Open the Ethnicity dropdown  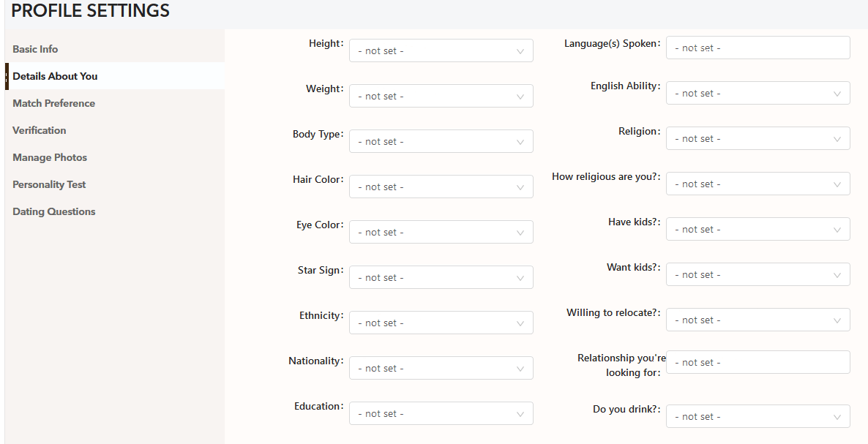click(441, 323)
